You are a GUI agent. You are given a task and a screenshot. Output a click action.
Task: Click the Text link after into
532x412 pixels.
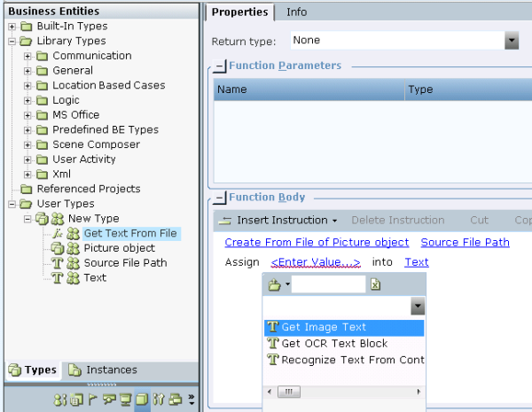417,262
